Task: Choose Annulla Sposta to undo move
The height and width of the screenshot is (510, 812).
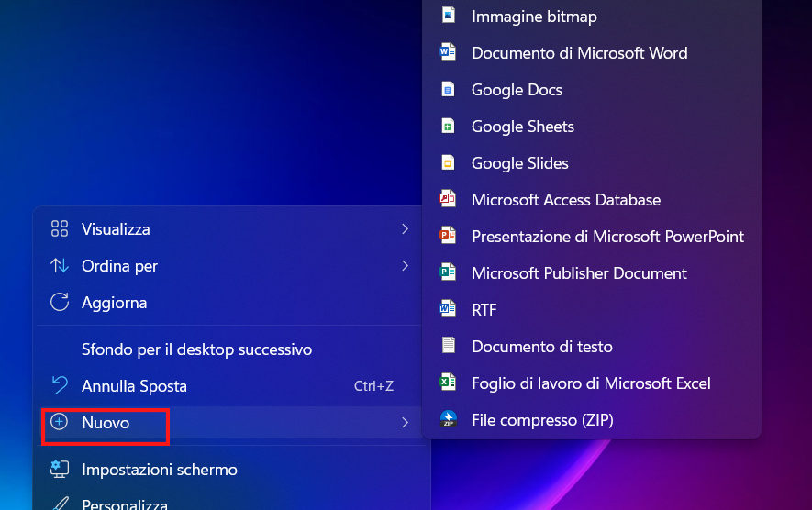Action: [x=134, y=386]
